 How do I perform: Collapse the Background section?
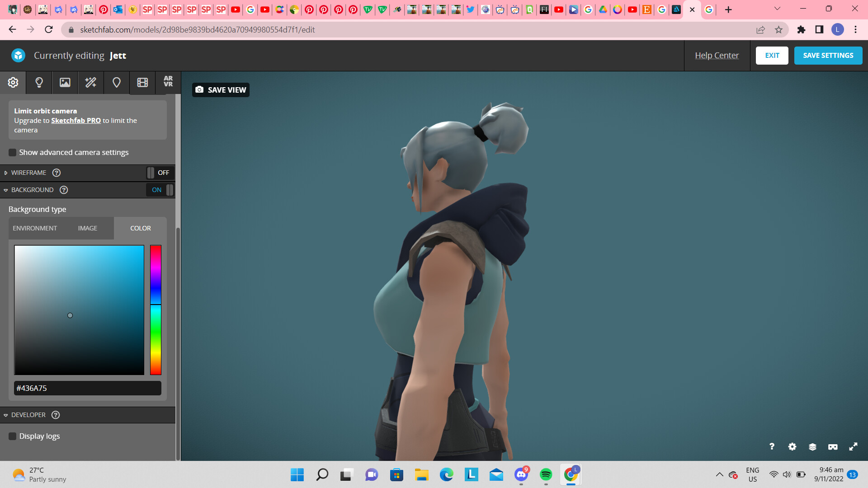pos(6,190)
